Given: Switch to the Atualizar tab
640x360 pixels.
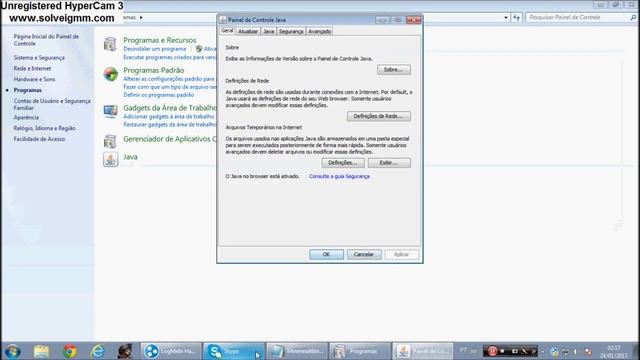Looking at the screenshot, I should pyautogui.click(x=248, y=31).
